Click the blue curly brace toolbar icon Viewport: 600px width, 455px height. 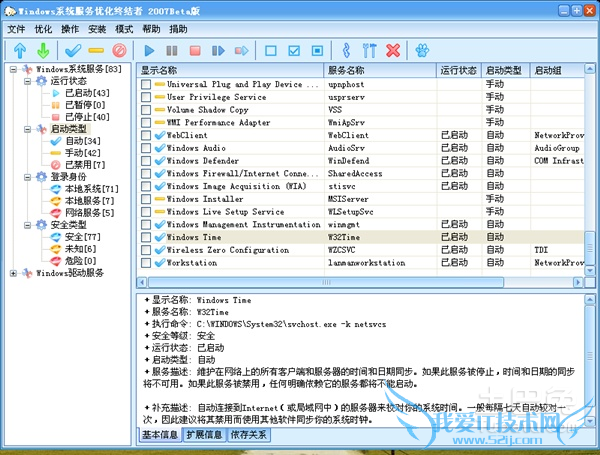click(x=346, y=51)
